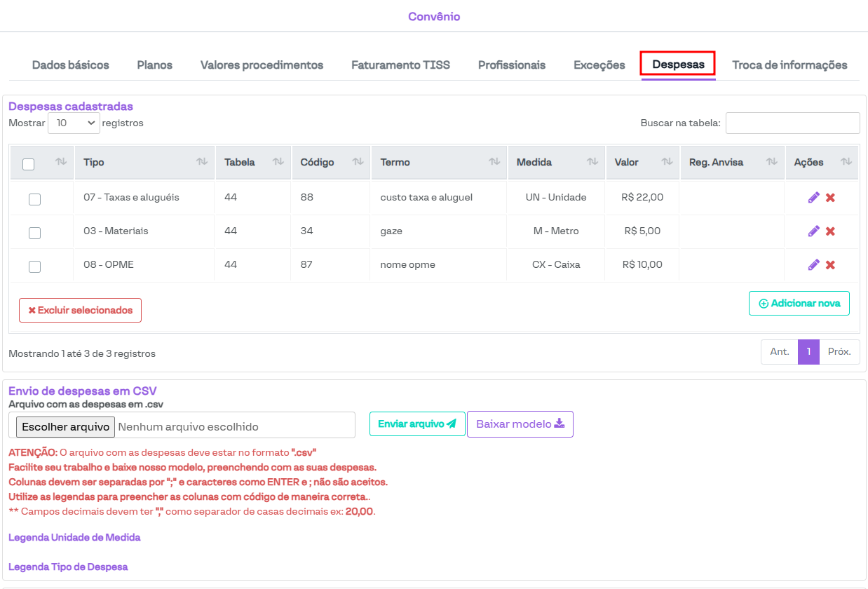The height and width of the screenshot is (589, 868).
Task: Expand Legenda Unidade de Medida
Action: (x=74, y=537)
